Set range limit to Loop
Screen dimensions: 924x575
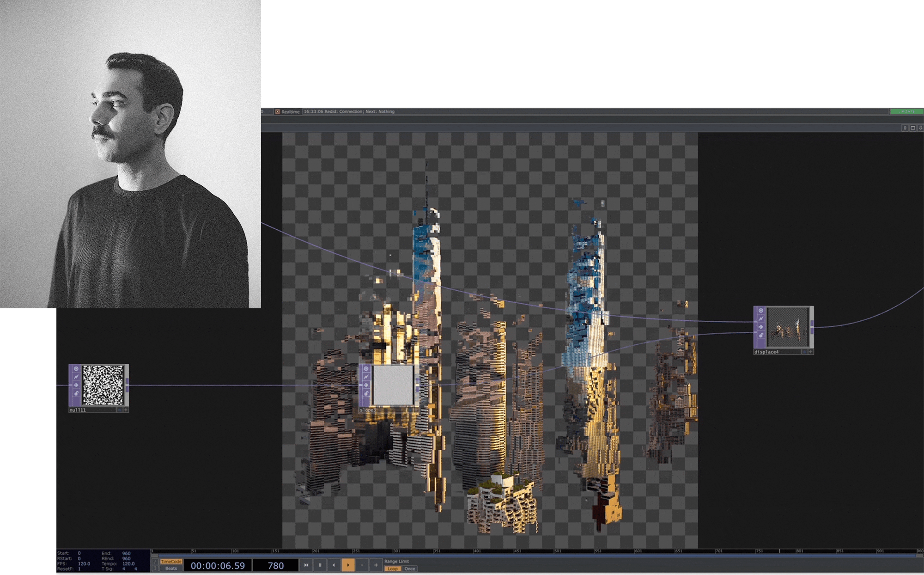pyautogui.click(x=392, y=569)
